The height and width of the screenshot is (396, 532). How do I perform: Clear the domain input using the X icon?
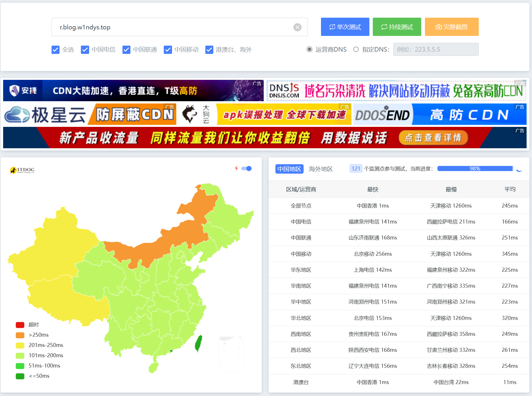click(297, 27)
